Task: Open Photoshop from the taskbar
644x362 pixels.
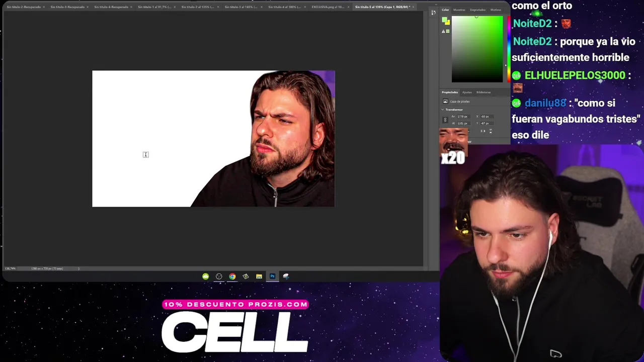Action: (272, 276)
